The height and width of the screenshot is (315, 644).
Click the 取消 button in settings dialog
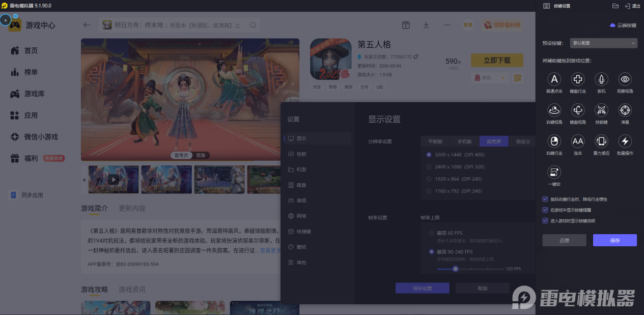[483, 289]
